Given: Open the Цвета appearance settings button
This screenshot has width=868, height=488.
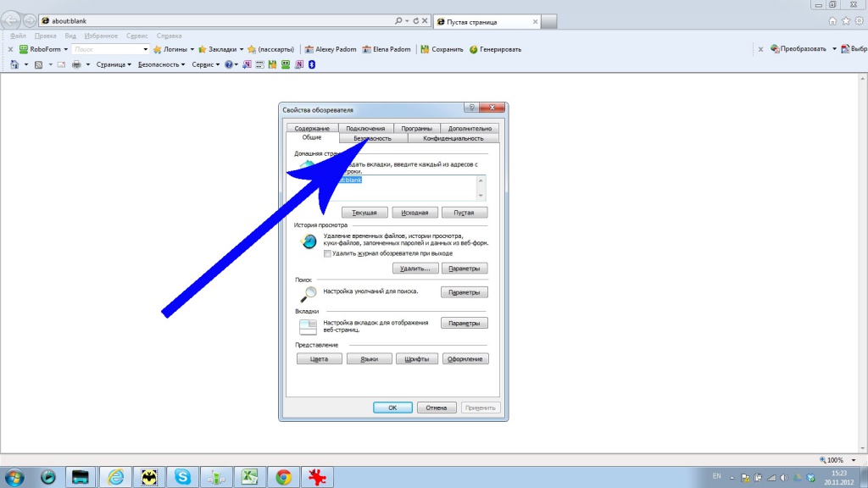Looking at the screenshot, I should (319, 359).
